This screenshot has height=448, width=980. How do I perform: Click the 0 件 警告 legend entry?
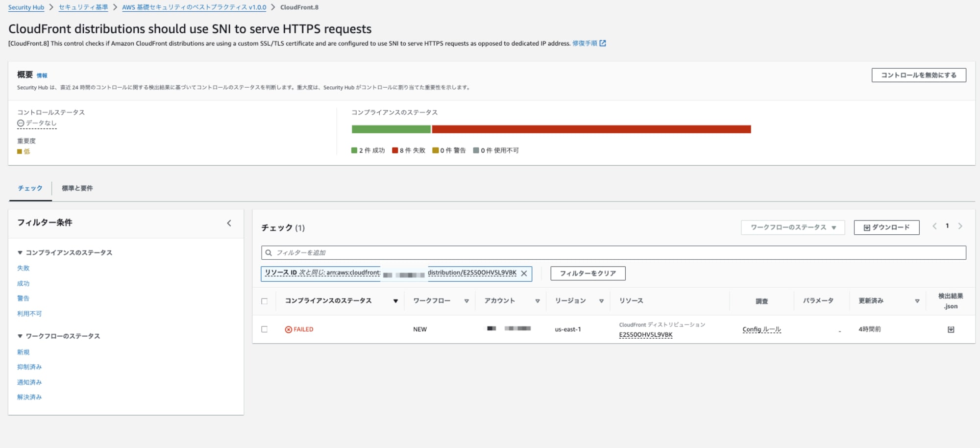(449, 150)
